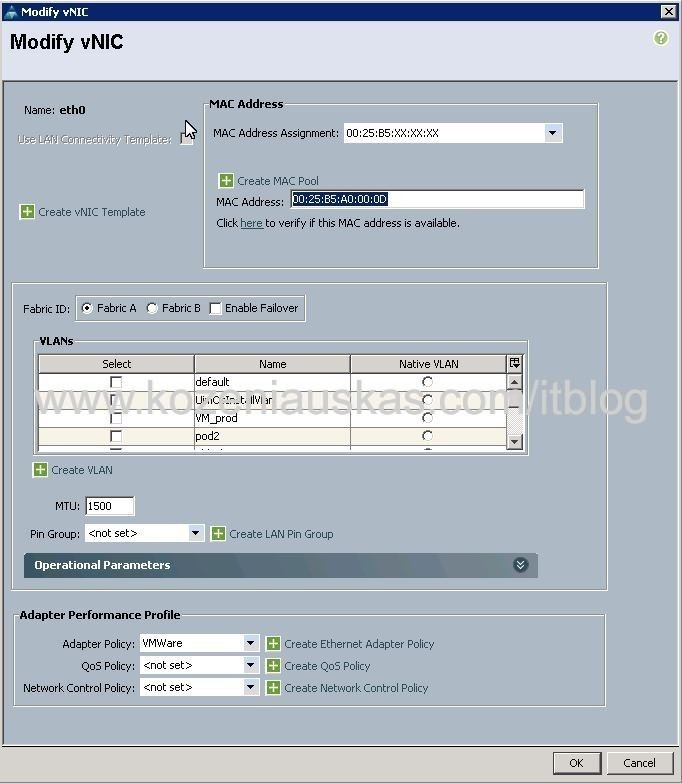Click the 'default' VLAN name cell

[273, 382]
